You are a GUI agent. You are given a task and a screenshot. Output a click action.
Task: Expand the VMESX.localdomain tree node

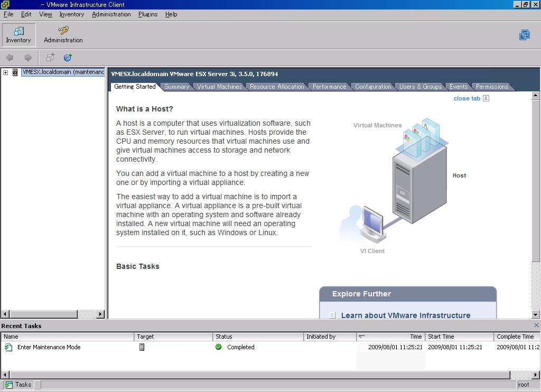5,72
